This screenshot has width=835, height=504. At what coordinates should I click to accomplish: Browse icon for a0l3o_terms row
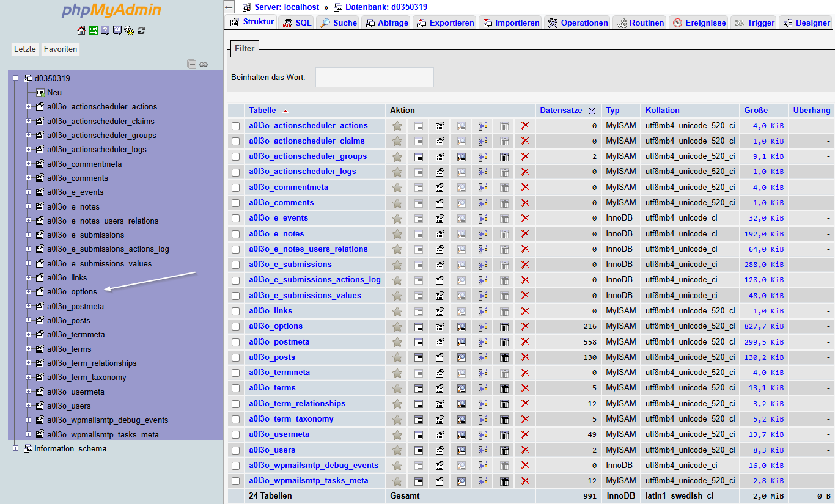tap(419, 388)
